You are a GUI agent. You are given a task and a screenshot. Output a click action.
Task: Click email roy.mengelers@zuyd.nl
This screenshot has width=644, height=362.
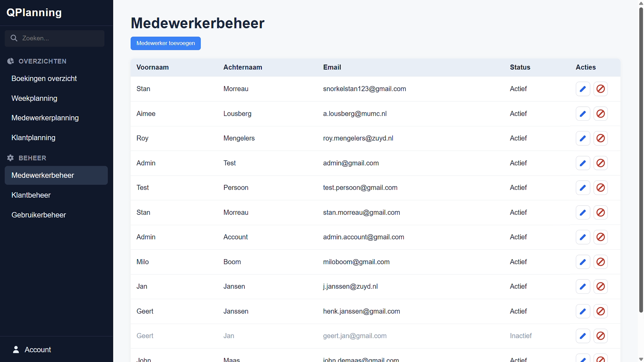tap(358, 138)
